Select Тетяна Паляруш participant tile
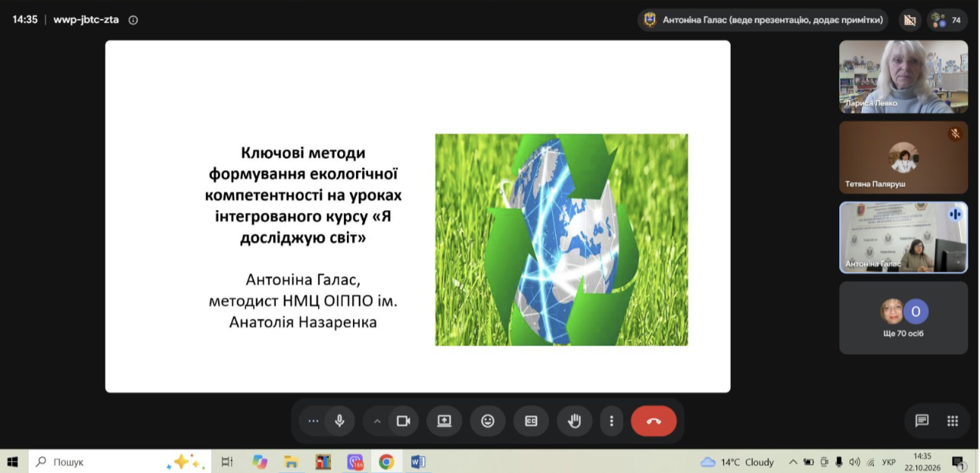 (904, 157)
